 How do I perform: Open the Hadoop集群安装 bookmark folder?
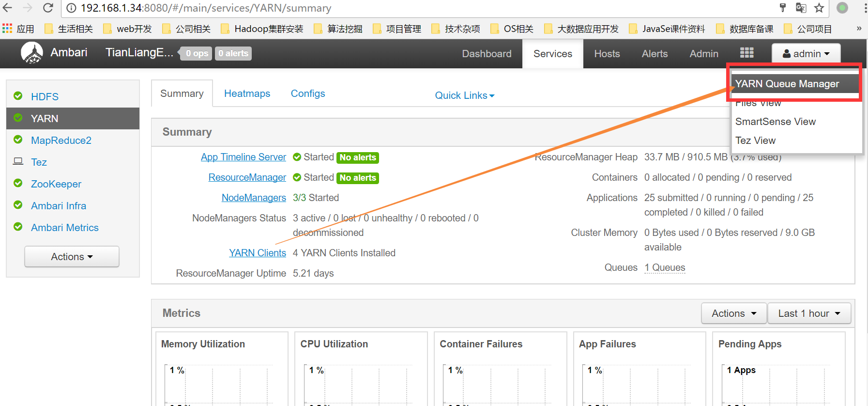tap(262, 29)
